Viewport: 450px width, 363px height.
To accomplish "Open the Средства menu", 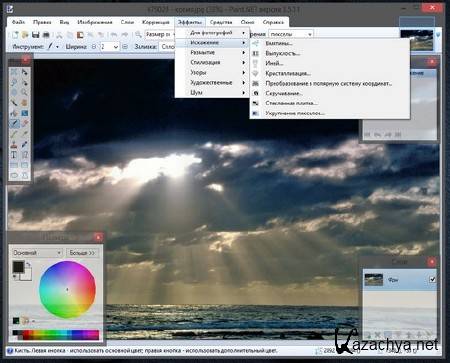I will (221, 22).
